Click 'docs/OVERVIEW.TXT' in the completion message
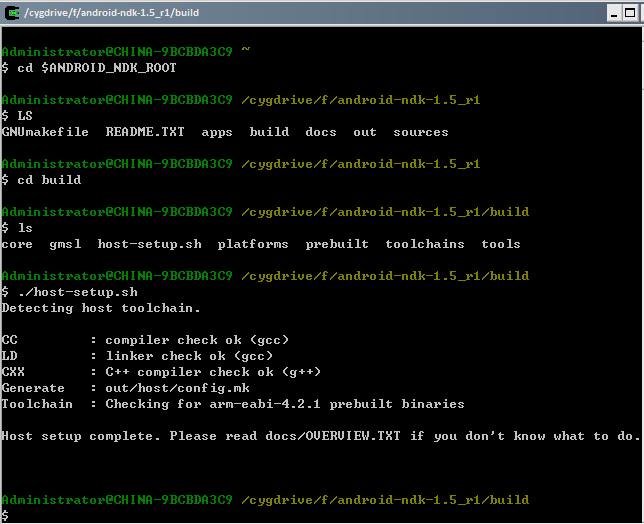This screenshot has height=524, width=644. (x=333, y=436)
